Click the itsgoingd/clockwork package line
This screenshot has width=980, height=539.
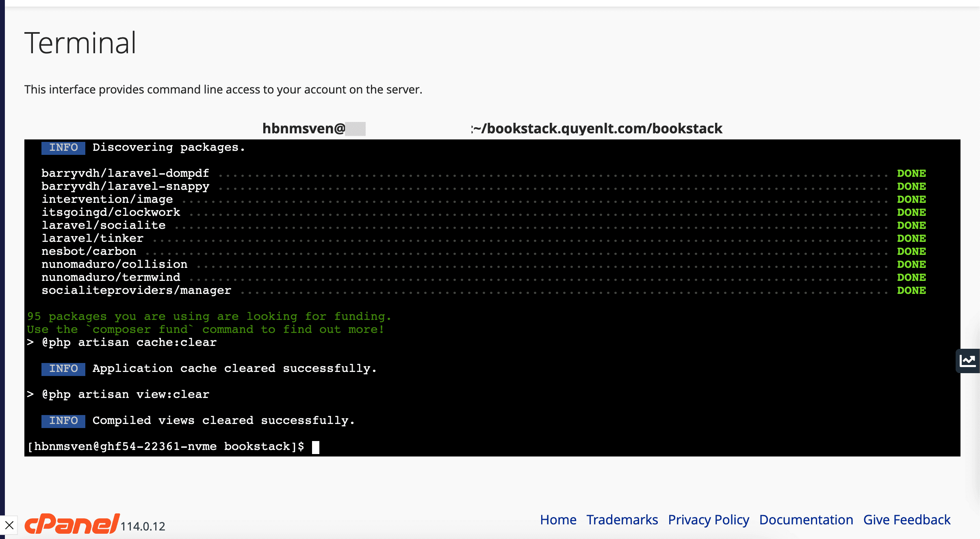(x=483, y=212)
